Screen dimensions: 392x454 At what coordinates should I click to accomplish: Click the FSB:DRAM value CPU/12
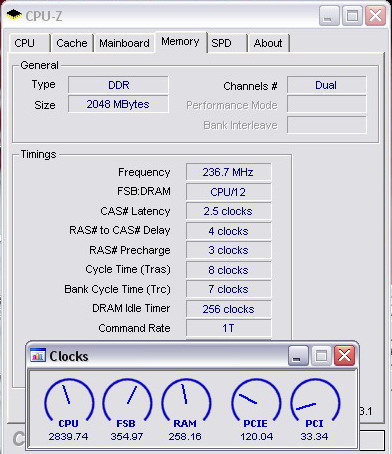(x=228, y=192)
